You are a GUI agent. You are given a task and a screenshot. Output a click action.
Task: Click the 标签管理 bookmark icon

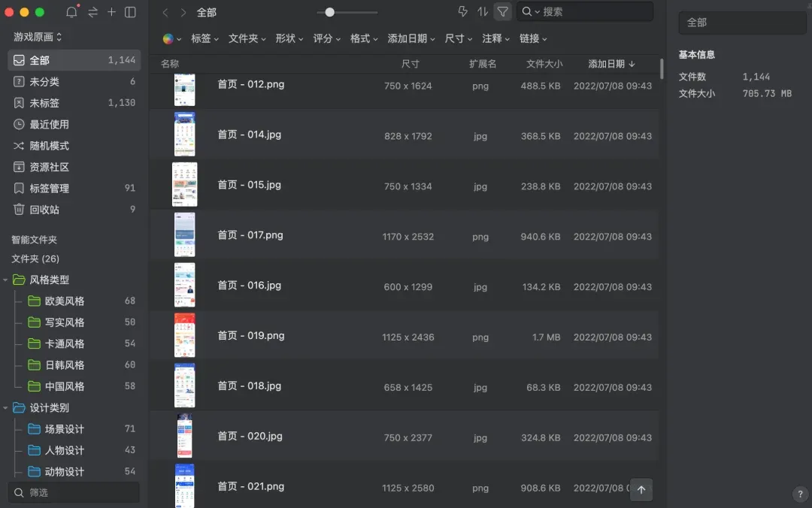[19, 188]
